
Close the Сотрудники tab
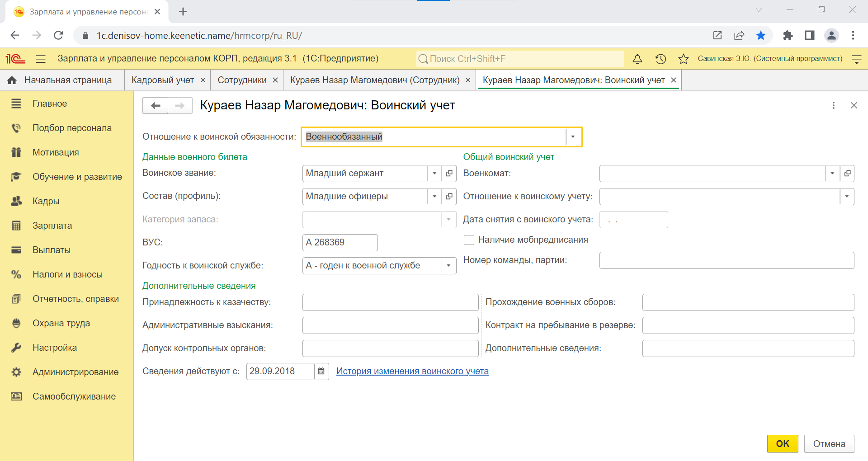275,80
